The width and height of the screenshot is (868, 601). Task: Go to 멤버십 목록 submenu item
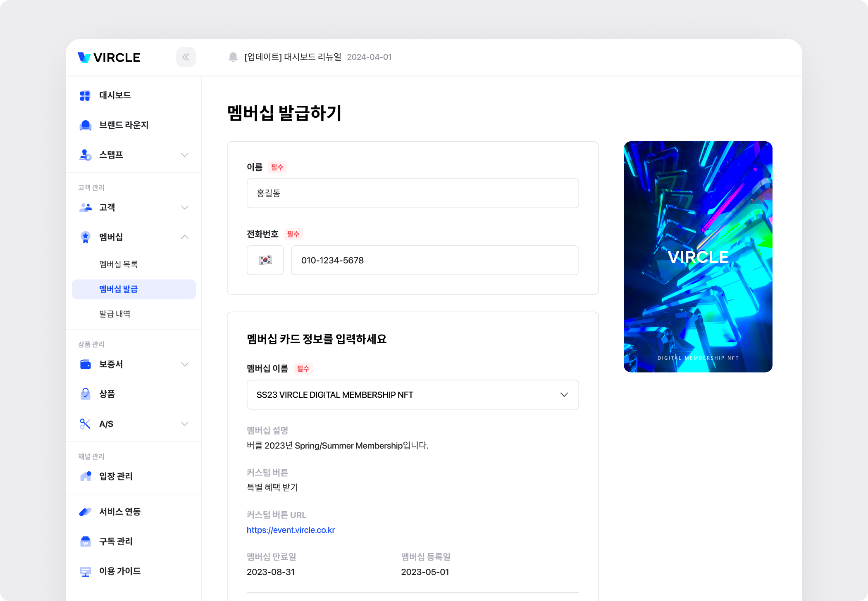tap(118, 264)
